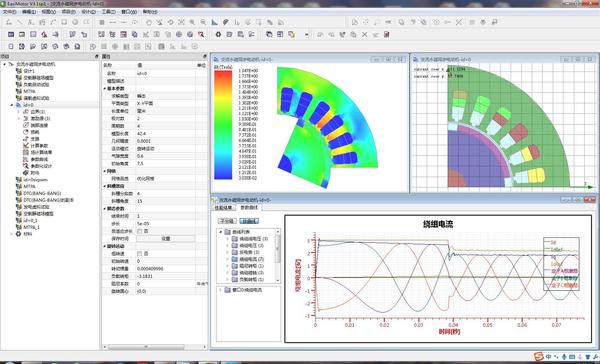Toggle the 自适应步长 checkbox in properties

139,231
